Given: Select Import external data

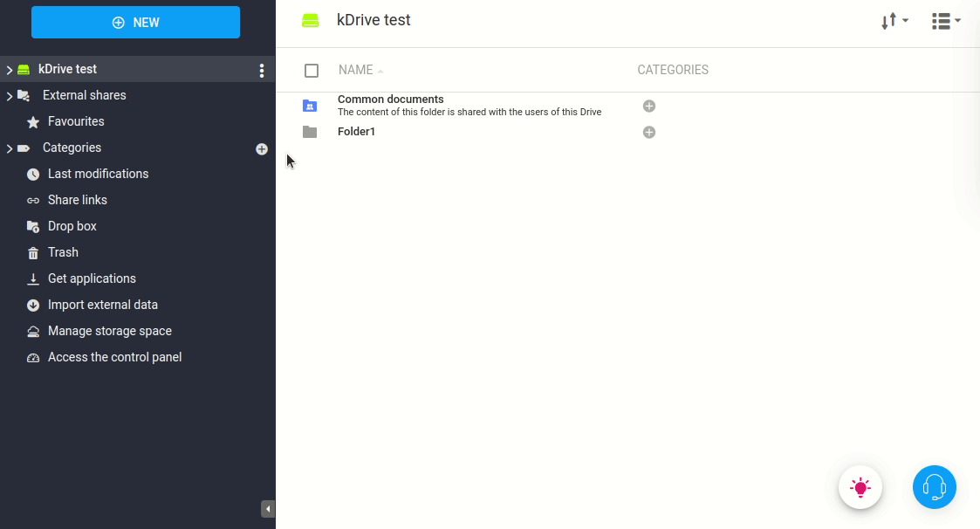Looking at the screenshot, I should (x=102, y=305).
